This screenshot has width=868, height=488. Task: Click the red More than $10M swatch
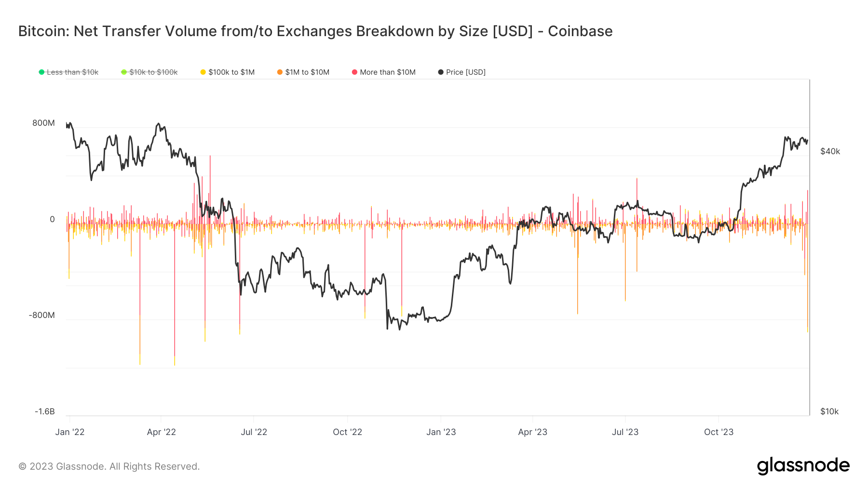[x=354, y=72]
